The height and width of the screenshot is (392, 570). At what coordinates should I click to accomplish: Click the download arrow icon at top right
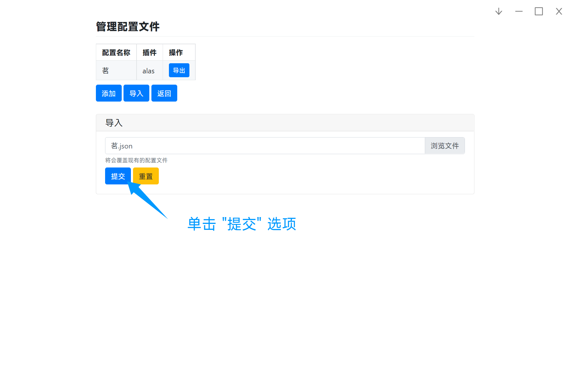pyautogui.click(x=498, y=11)
